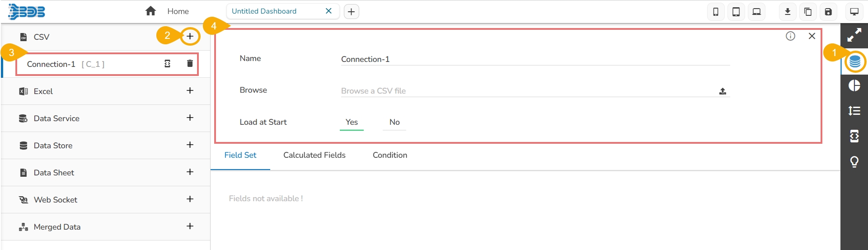Open the Data Connectors database icon
Screen dimensions: 868x250
[854, 61]
